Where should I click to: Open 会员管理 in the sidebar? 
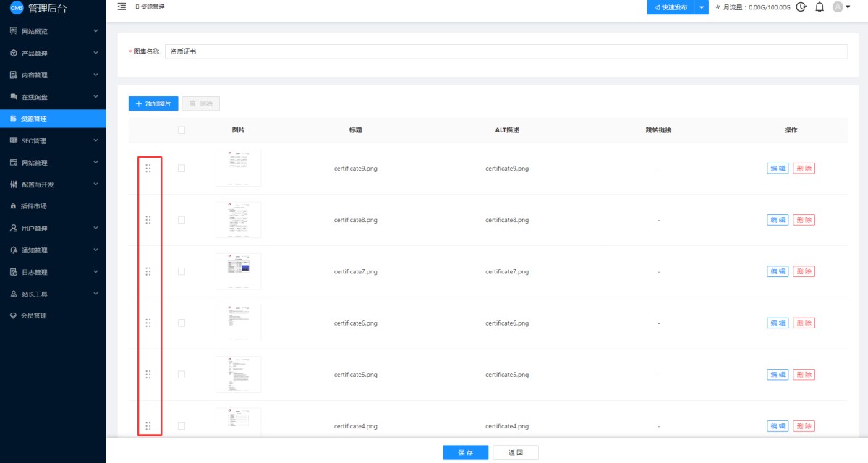33,316
